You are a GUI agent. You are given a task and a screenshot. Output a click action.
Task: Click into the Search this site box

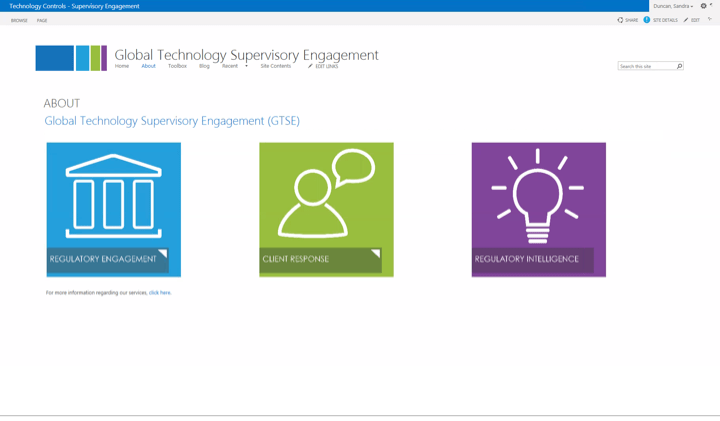click(x=646, y=66)
